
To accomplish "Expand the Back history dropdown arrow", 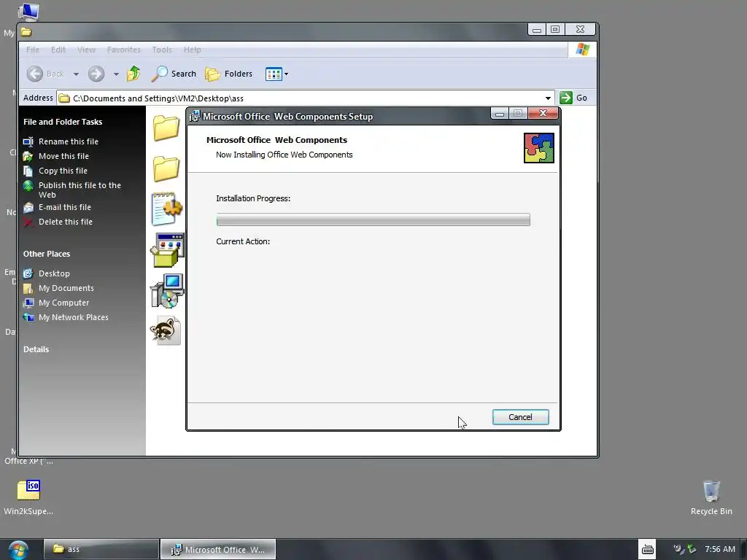I will [x=76, y=74].
